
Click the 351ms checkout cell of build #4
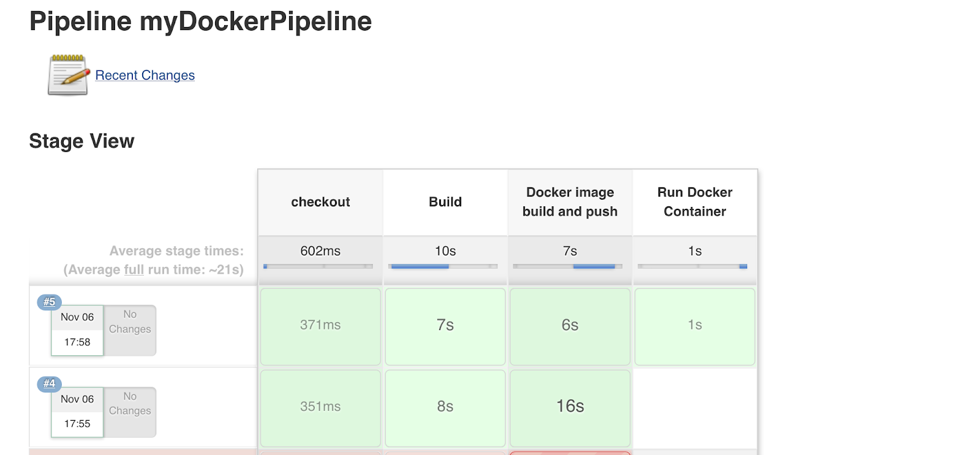click(320, 407)
